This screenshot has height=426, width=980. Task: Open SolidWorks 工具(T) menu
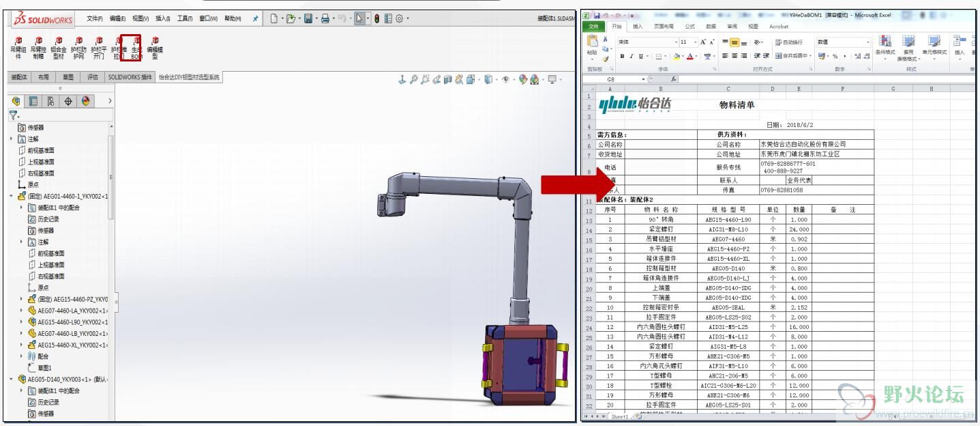pyautogui.click(x=185, y=18)
